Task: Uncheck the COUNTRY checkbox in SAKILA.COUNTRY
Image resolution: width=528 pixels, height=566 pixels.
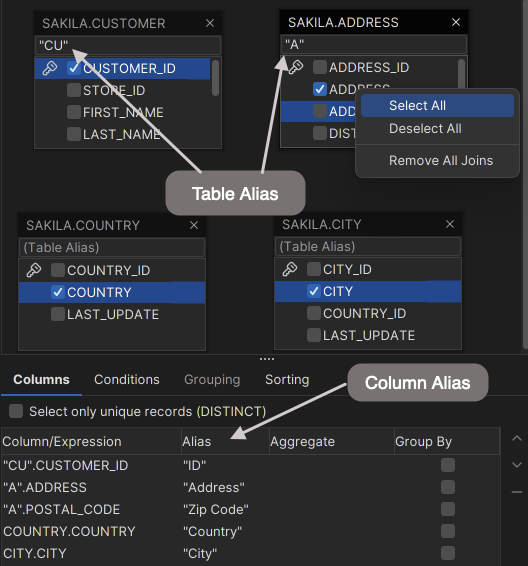Action: 58,292
